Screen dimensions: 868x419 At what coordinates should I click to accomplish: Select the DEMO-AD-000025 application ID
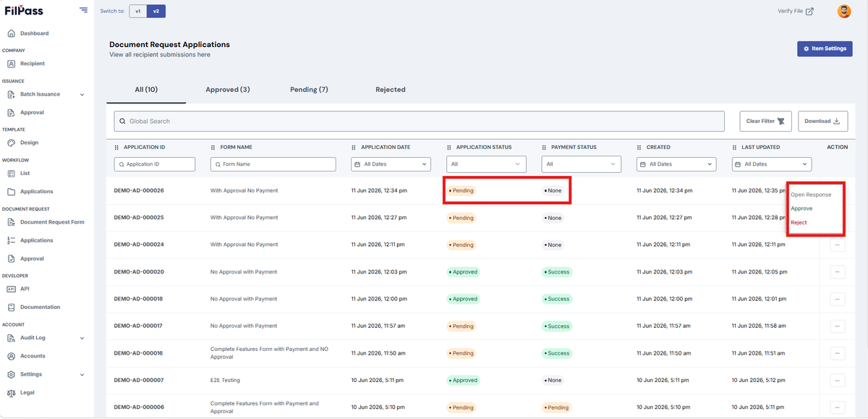[139, 218]
